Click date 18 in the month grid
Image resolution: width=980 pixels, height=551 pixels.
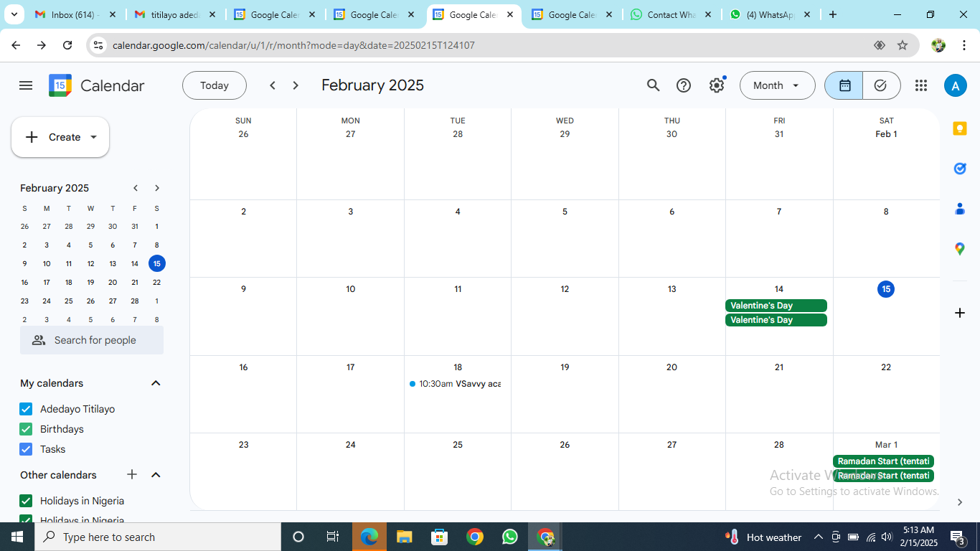[458, 367]
